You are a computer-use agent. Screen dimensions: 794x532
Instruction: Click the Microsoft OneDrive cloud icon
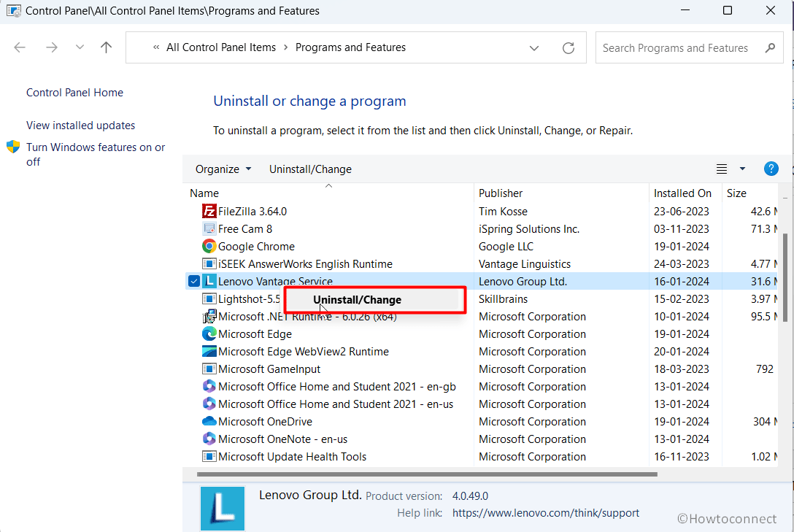(209, 421)
